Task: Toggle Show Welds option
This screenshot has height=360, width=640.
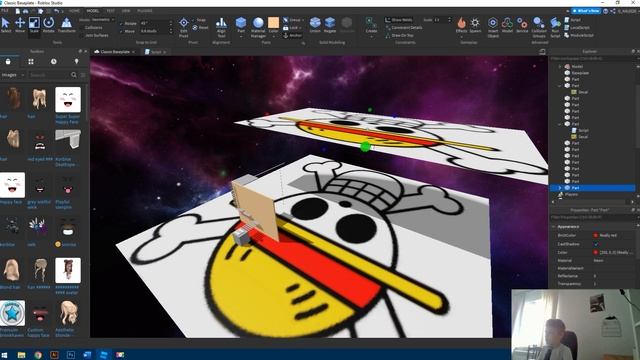Action: 398,20
